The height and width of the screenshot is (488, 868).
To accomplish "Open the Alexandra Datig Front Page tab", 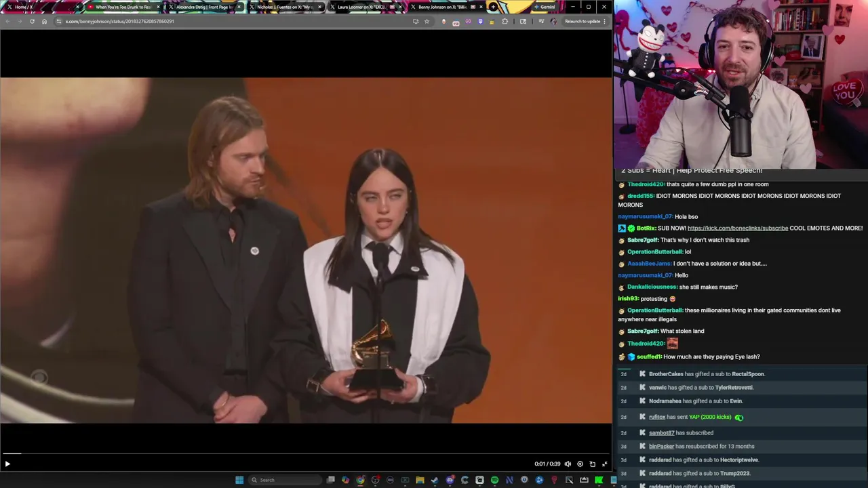I will tap(203, 7).
